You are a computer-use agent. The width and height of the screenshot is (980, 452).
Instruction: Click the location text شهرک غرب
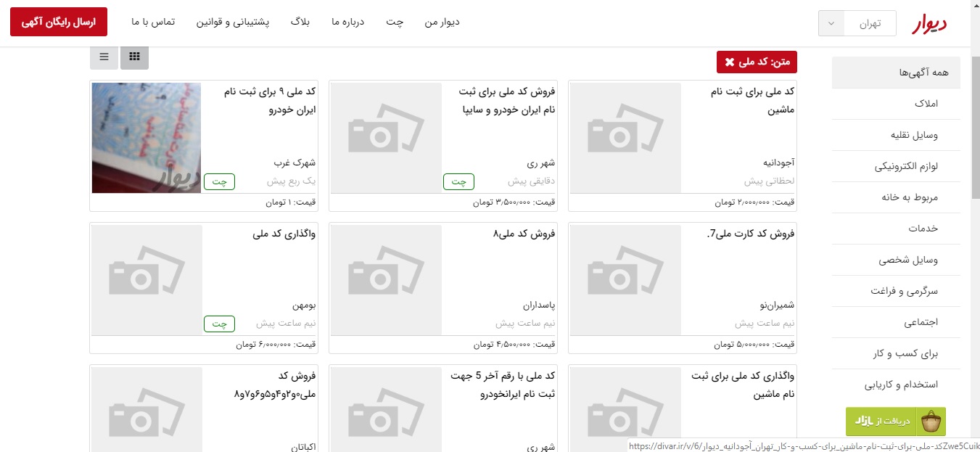coord(295,163)
